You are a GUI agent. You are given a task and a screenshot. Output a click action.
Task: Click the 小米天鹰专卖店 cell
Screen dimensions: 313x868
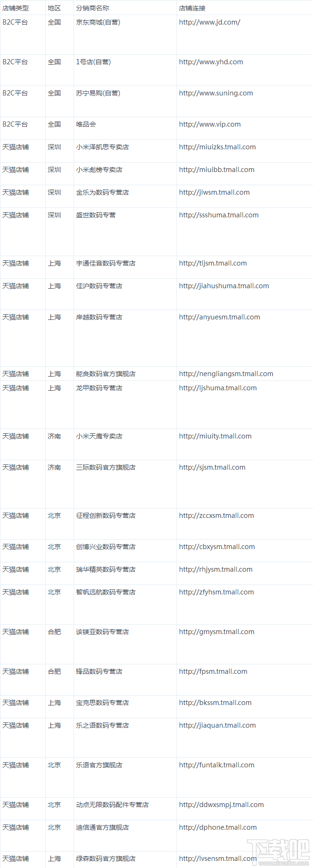click(99, 436)
